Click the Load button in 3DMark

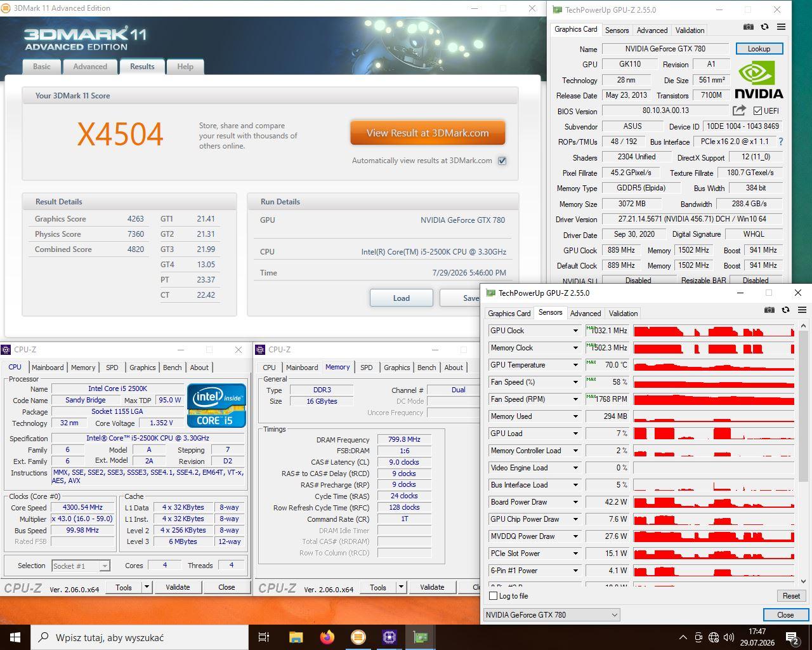click(x=402, y=298)
